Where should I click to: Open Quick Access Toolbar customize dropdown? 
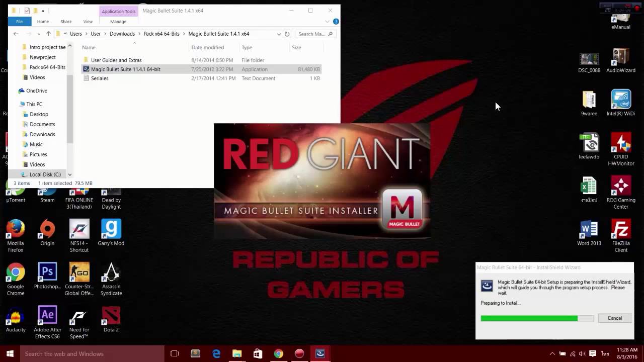click(x=43, y=11)
